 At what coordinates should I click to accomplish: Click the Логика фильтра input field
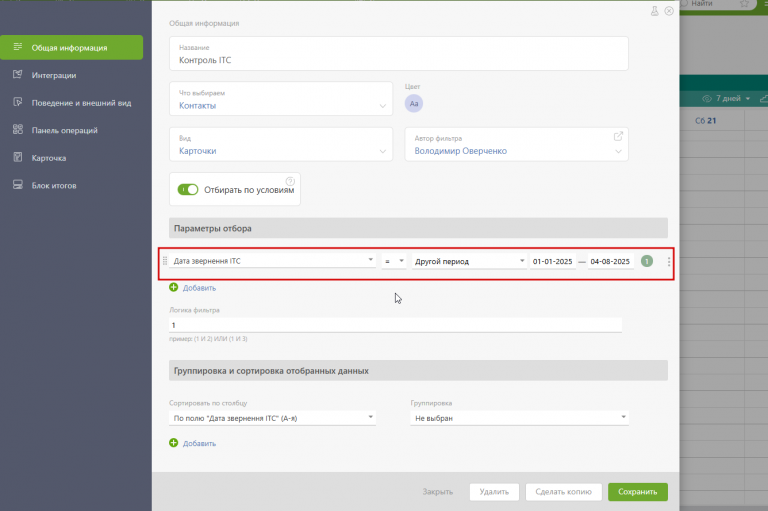pyautogui.click(x=395, y=325)
